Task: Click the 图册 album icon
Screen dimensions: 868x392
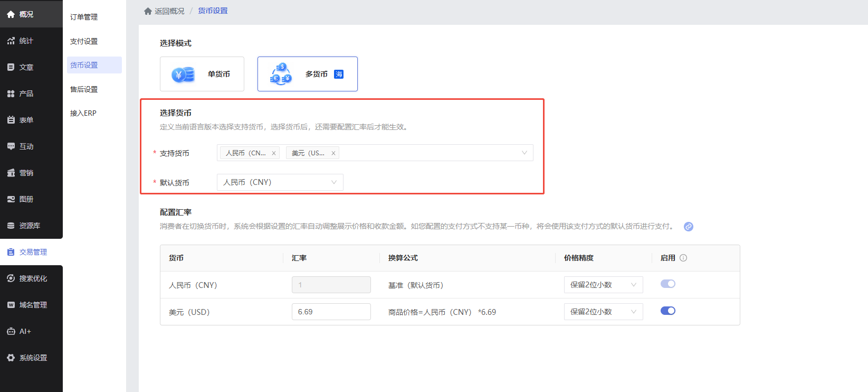Action: pyautogui.click(x=11, y=199)
